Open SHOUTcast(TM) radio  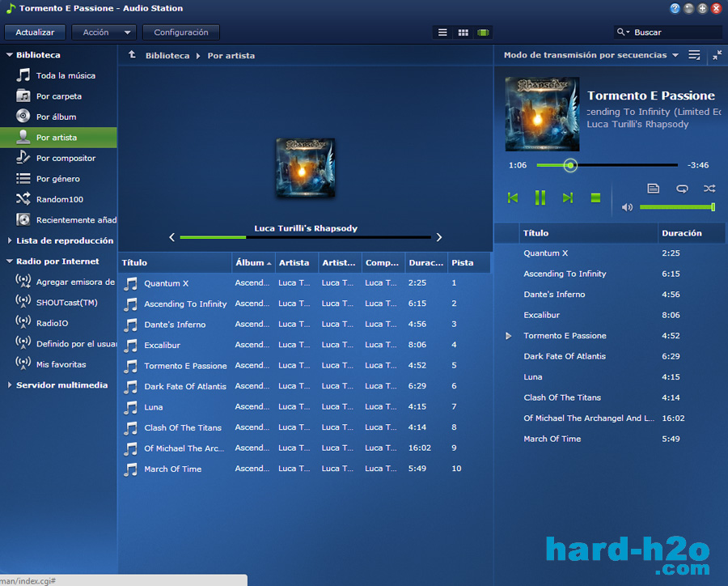(x=58, y=303)
